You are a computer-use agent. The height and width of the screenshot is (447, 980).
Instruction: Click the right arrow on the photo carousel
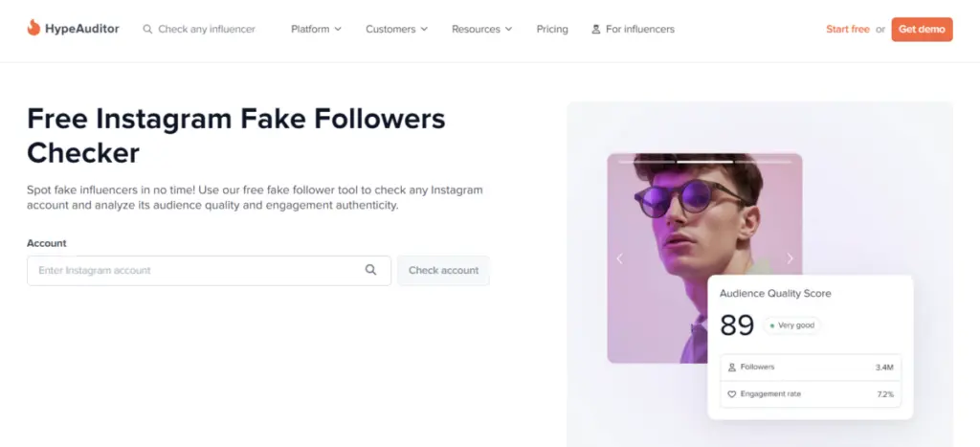coord(790,258)
